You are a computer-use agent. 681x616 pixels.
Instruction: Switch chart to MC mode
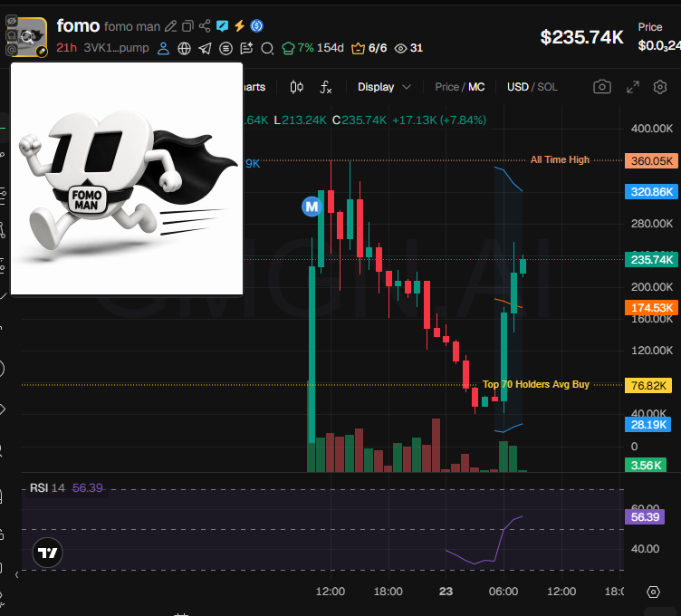point(476,87)
